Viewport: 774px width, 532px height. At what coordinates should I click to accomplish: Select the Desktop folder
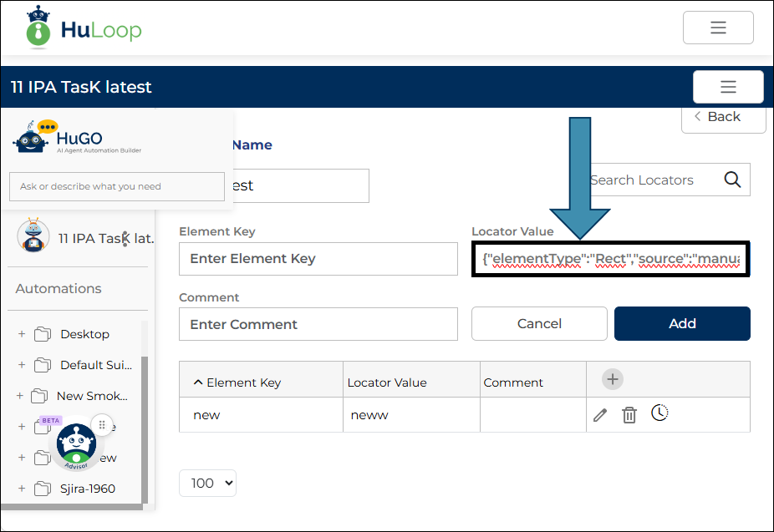[x=85, y=334]
